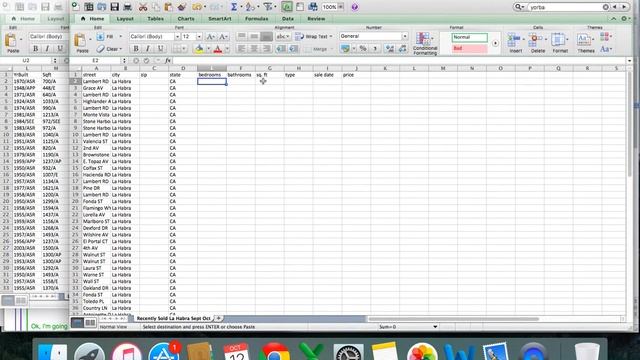The image size is (640, 360).
Task: Click the New workbook icon
Action: coord(76,7)
